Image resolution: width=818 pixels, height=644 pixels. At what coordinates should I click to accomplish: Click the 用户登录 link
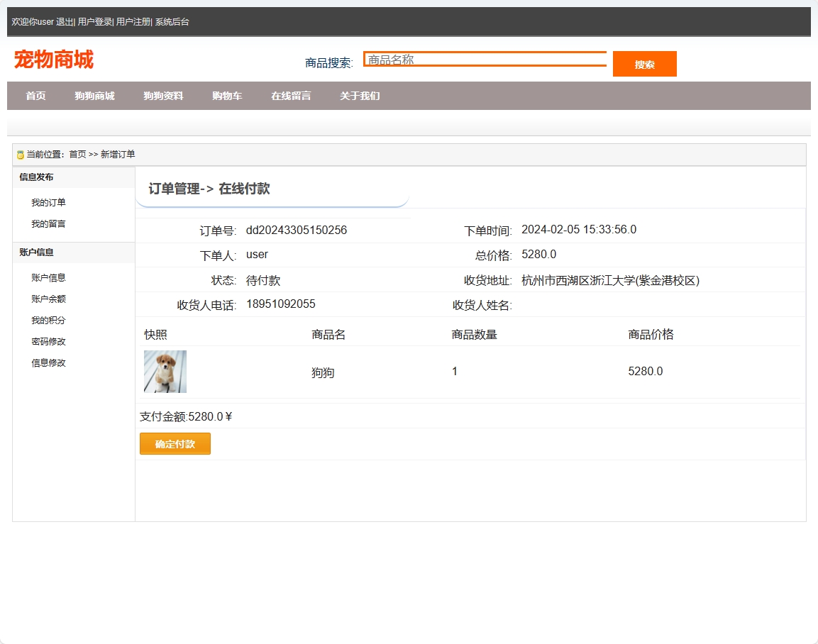[x=95, y=22]
